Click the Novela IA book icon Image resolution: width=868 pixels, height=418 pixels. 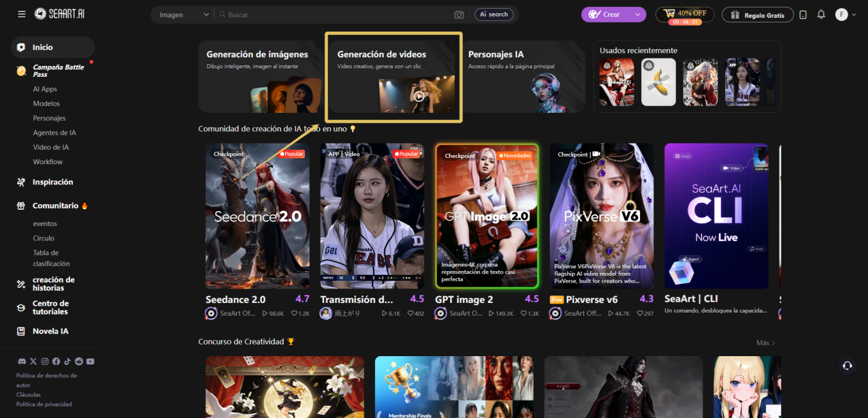click(21, 331)
